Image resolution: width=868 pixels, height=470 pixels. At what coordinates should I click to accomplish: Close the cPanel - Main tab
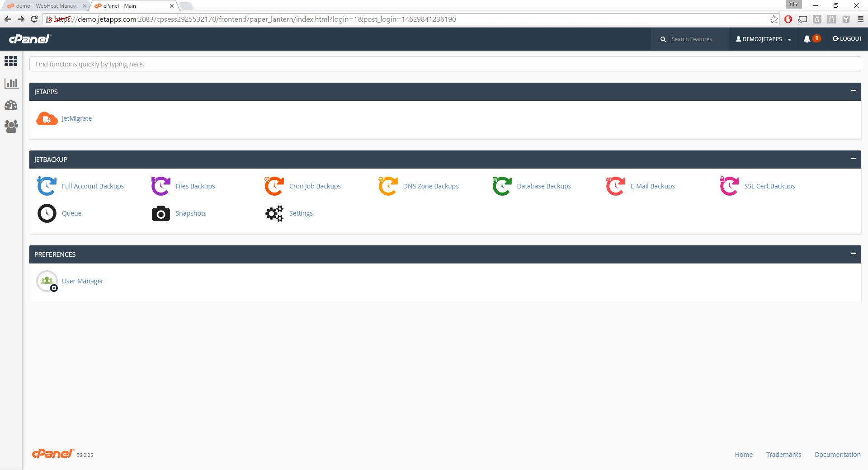[x=172, y=6]
